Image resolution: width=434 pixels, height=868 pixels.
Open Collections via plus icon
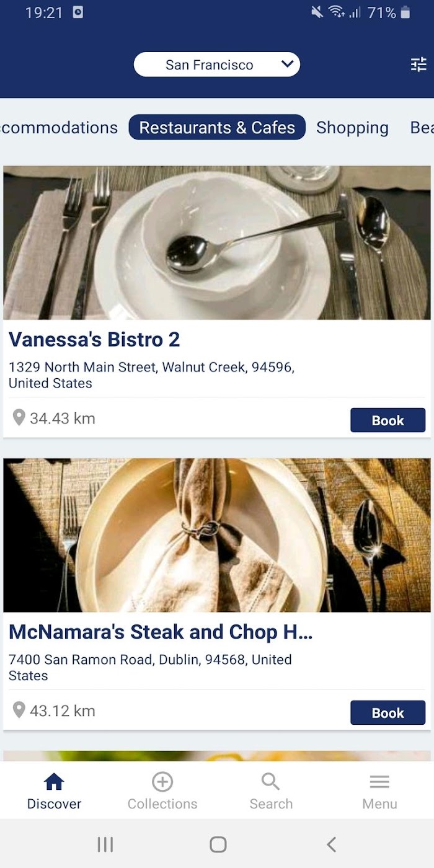tap(162, 782)
